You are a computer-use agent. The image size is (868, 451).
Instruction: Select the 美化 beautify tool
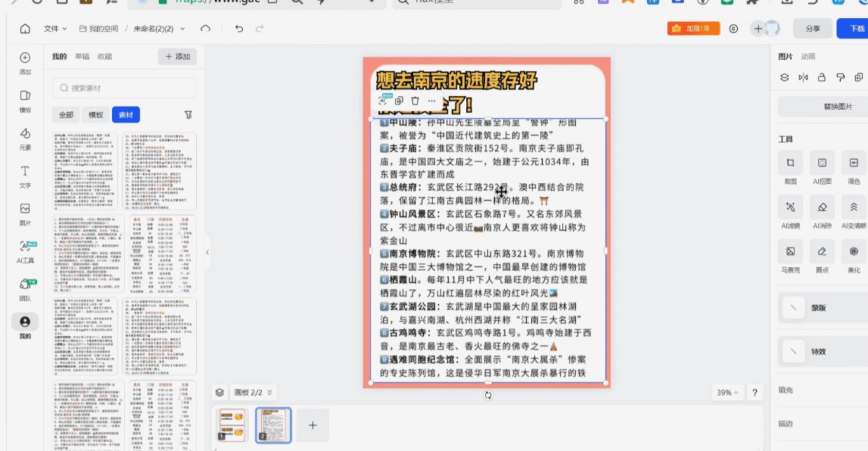pos(854,257)
